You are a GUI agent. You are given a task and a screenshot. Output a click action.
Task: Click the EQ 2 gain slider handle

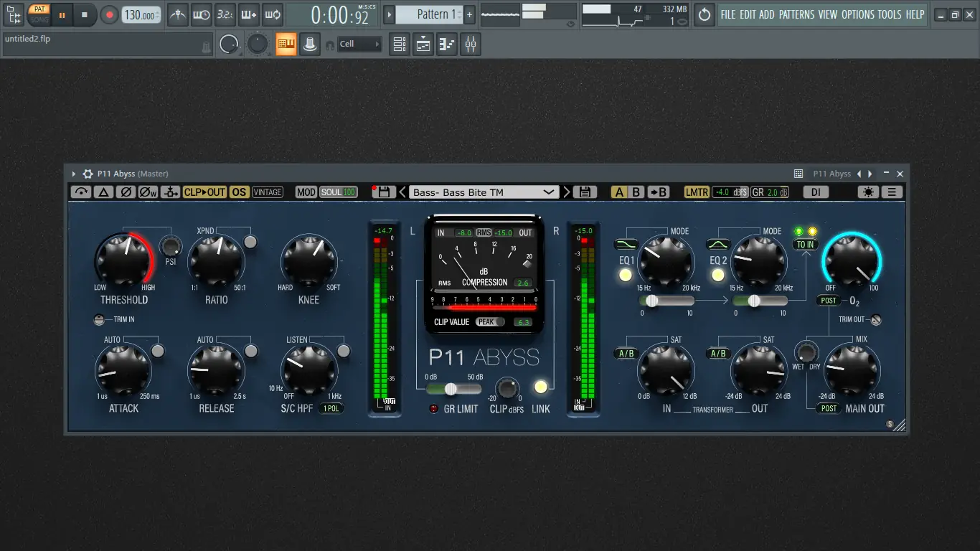pyautogui.click(x=753, y=301)
